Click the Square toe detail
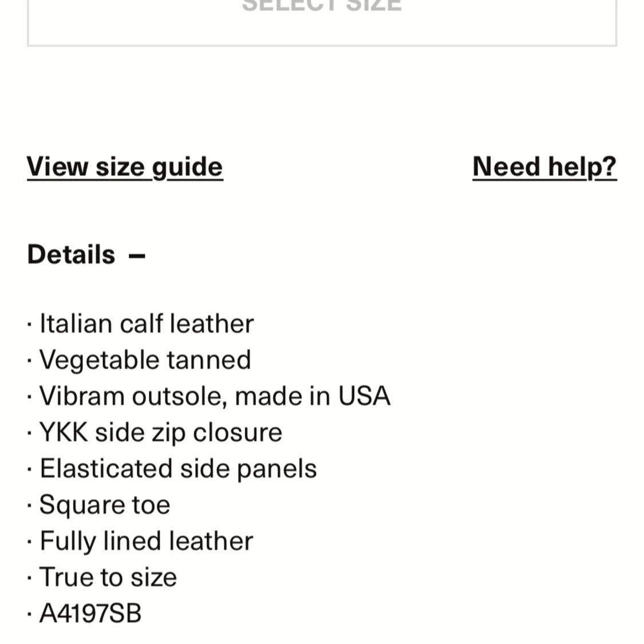The height and width of the screenshot is (644, 644). 105,505
